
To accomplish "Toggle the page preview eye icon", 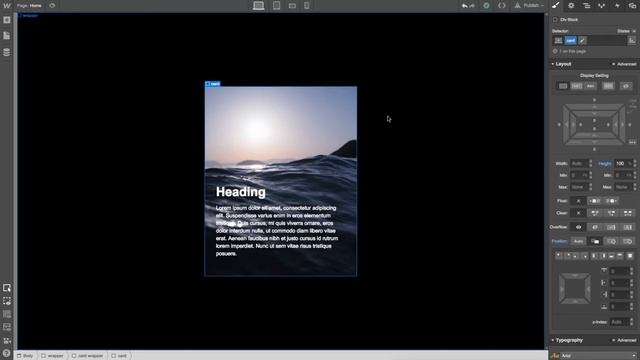I will point(52,6).
